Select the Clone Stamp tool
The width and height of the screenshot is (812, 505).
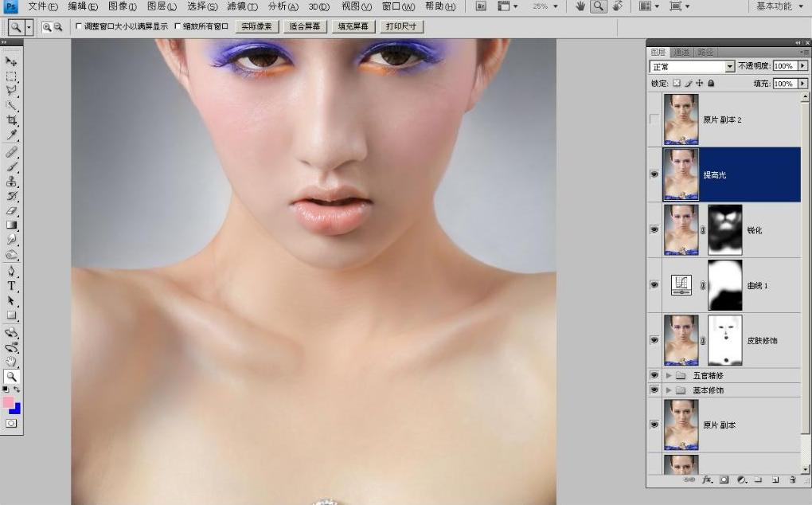point(11,182)
